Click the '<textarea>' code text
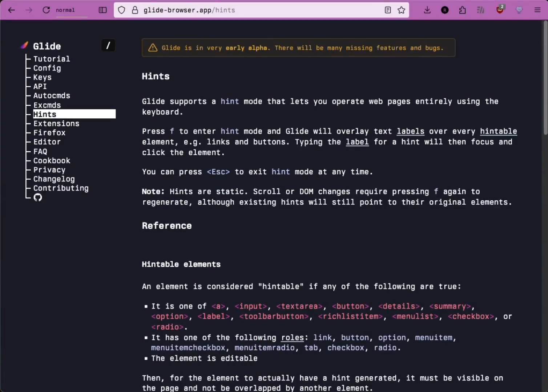 (299, 306)
